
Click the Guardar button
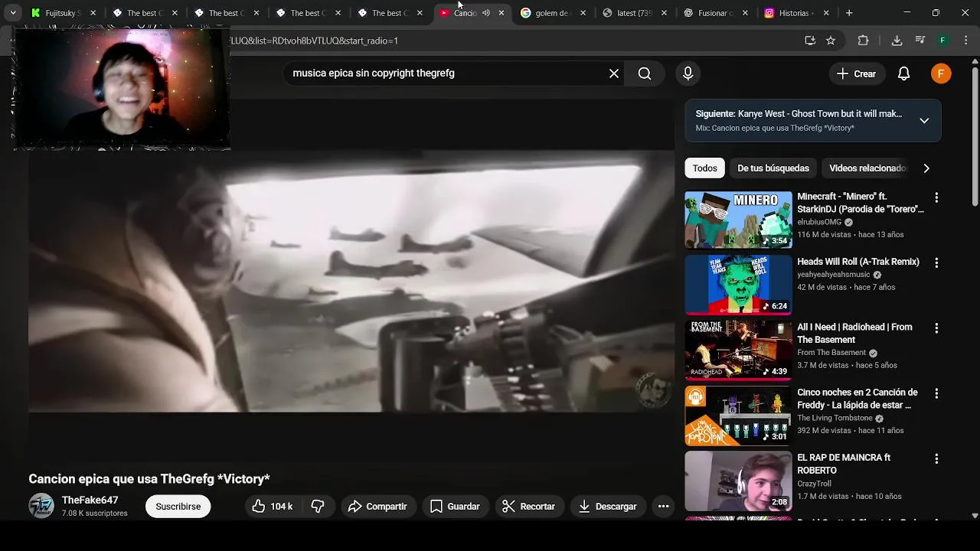pyautogui.click(x=456, y=507)
